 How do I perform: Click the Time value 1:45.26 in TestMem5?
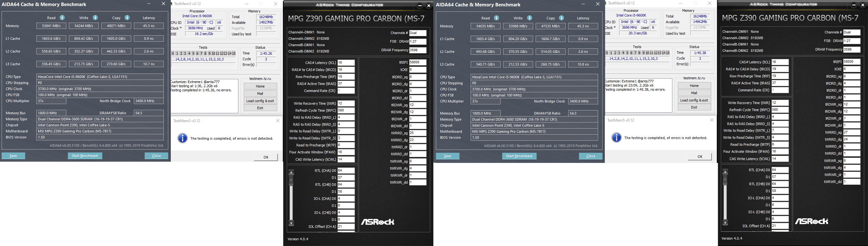coord(266,53)
